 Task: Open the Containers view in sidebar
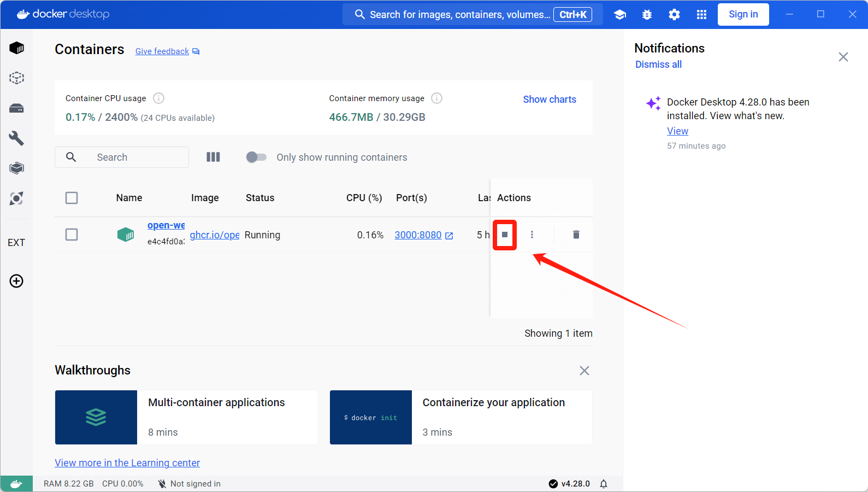pos(16,48)
